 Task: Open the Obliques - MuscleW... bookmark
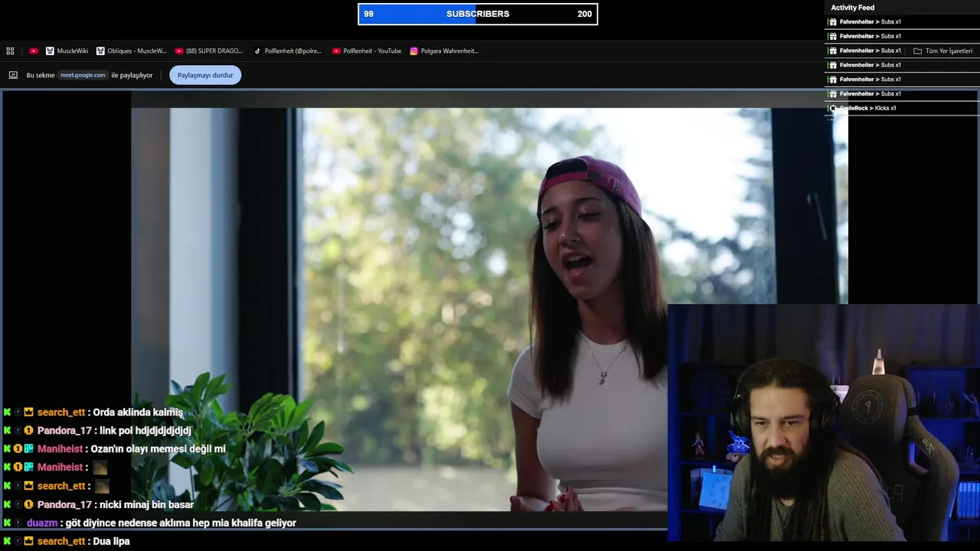(131, 51)
